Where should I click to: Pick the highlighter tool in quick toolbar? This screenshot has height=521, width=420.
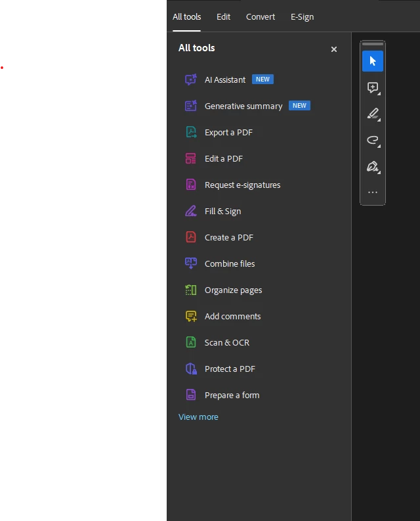tap(373, 114)
